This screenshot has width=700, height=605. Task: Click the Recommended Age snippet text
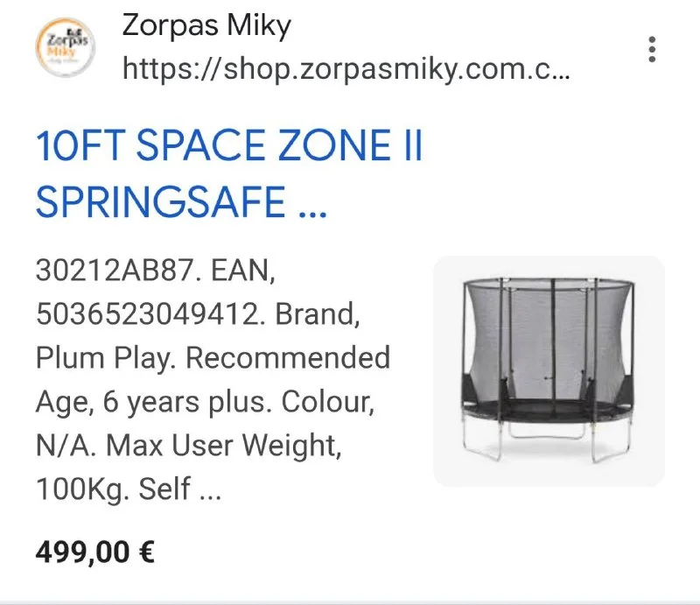[289, 358]
